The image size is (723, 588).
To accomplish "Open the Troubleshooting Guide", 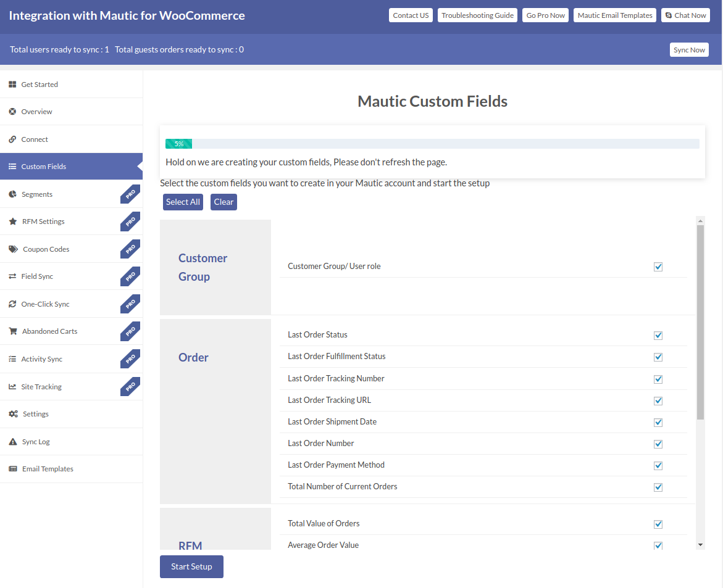I will pos(477,15).
